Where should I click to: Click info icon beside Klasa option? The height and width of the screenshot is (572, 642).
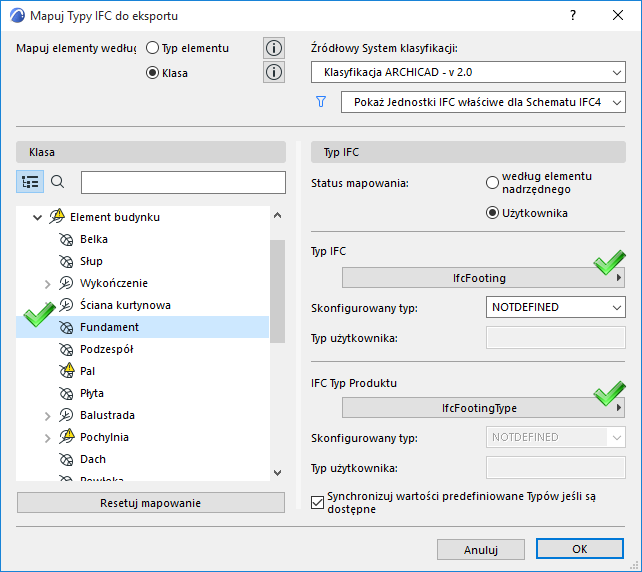[x=274, y=72]
